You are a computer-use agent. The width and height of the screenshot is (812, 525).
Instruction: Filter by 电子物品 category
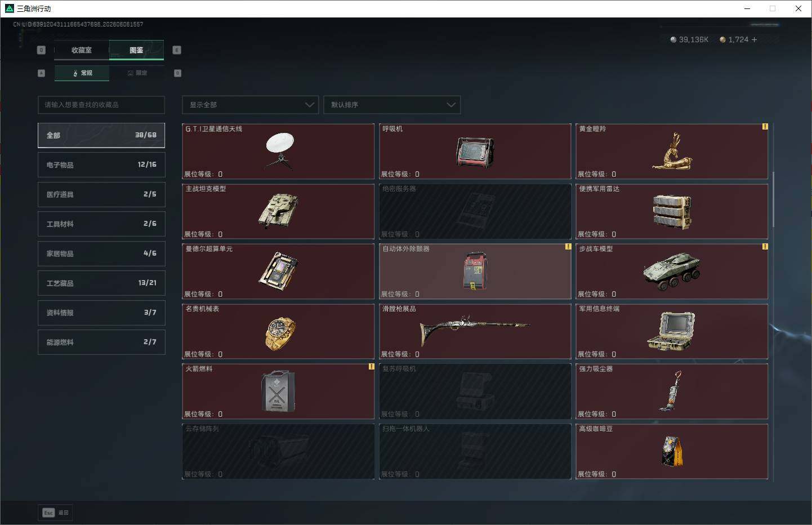pos(101,164)
